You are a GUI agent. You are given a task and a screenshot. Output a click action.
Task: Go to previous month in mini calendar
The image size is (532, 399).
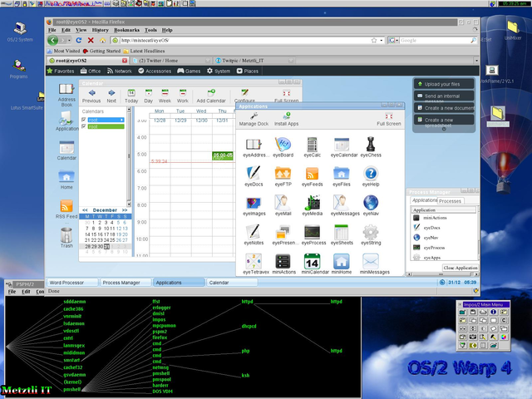click(x=85, y=210)
